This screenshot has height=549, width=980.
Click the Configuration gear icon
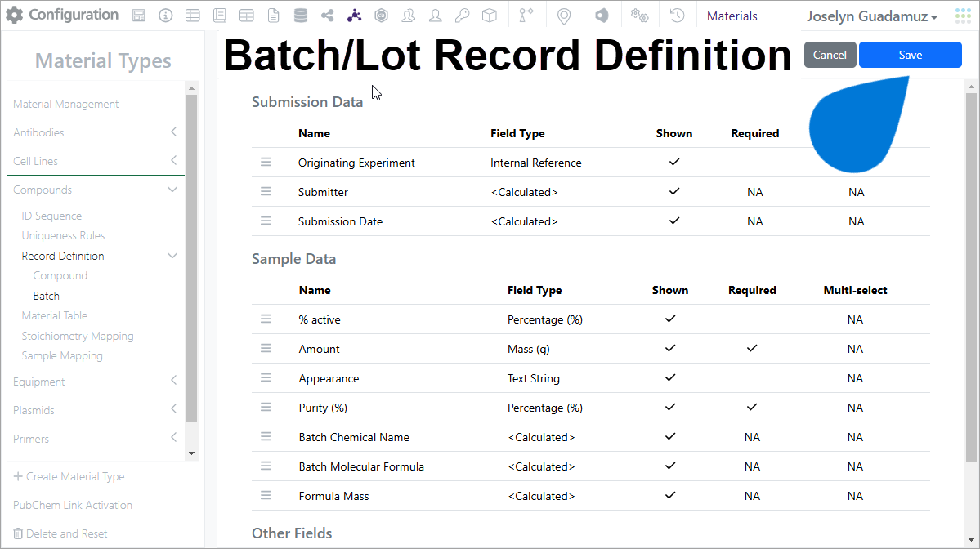coord(15,15)
